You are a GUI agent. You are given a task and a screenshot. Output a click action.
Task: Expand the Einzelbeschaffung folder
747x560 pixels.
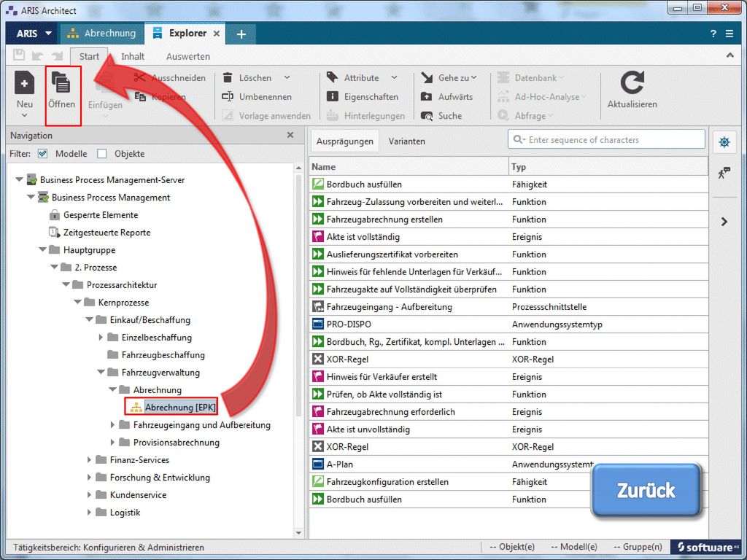tap(101, 337)
